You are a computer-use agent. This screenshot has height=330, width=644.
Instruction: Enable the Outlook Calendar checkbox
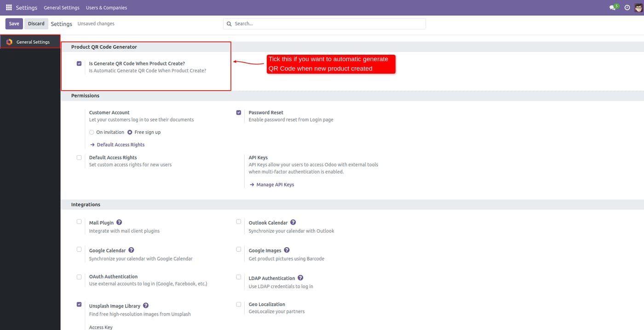pyautogui.click(x=239, y=221)
